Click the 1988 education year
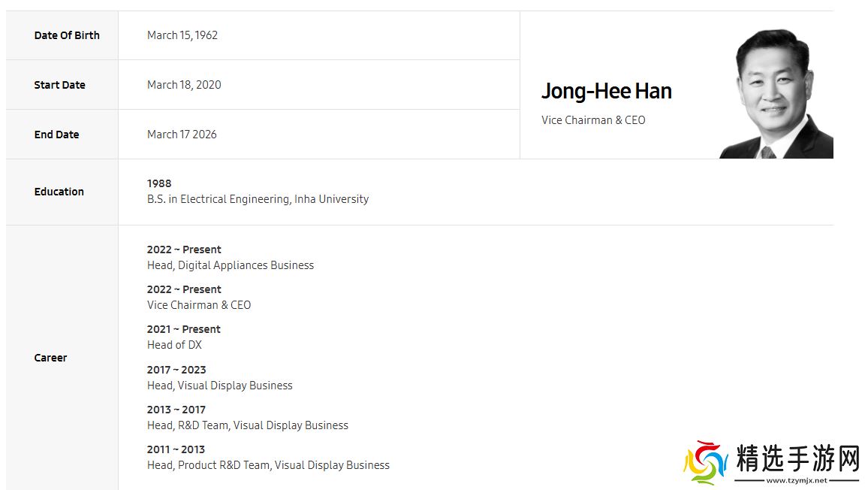 click(159, 183)
